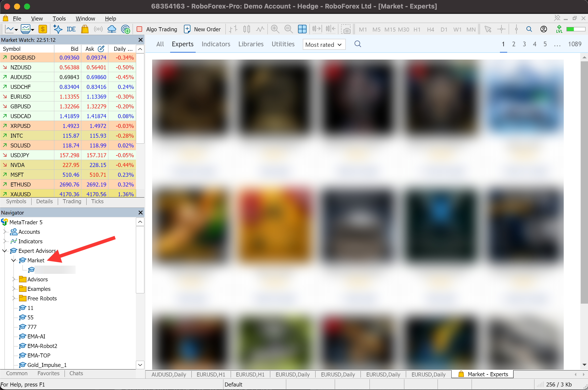Open a New Order
Image resolution: width=588 pixels, height=390 pixels.
[202, 29]
